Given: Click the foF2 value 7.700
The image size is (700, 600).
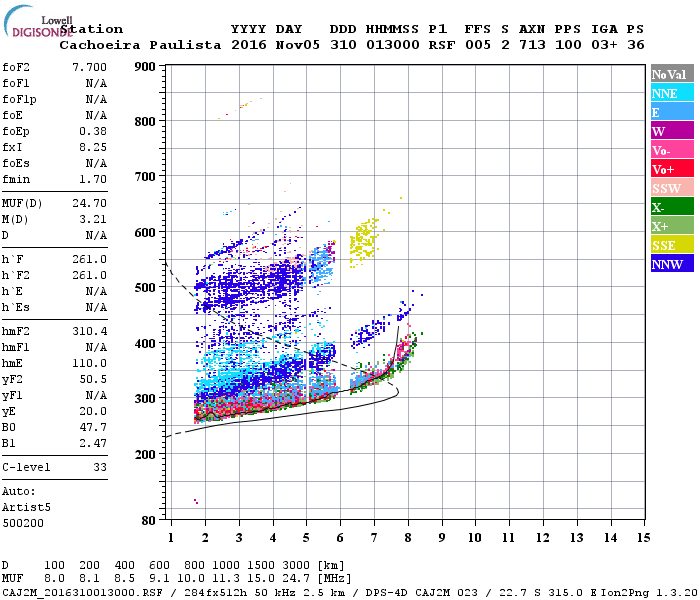Looking at the screenshot, I should coord(89,67).
